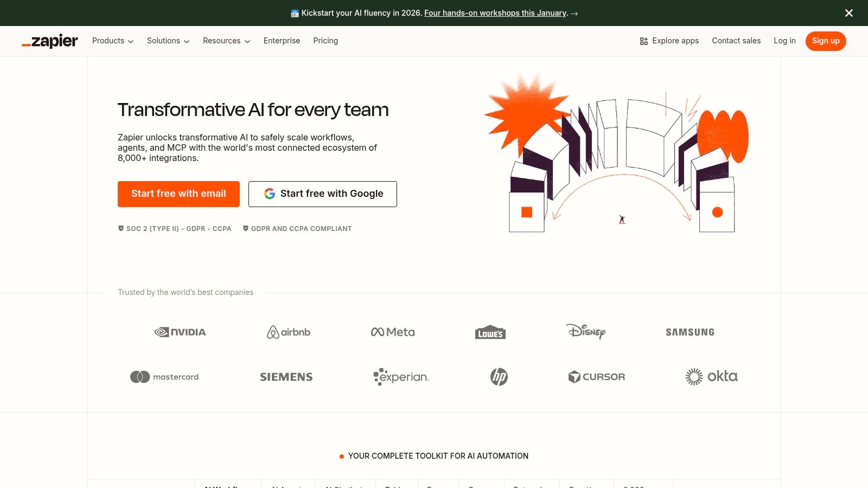The height and width of the screenshot is (488, 868).
Task: Open the Pricing page from the navigation
Action: pyautogui.click(x=325, y=41)
